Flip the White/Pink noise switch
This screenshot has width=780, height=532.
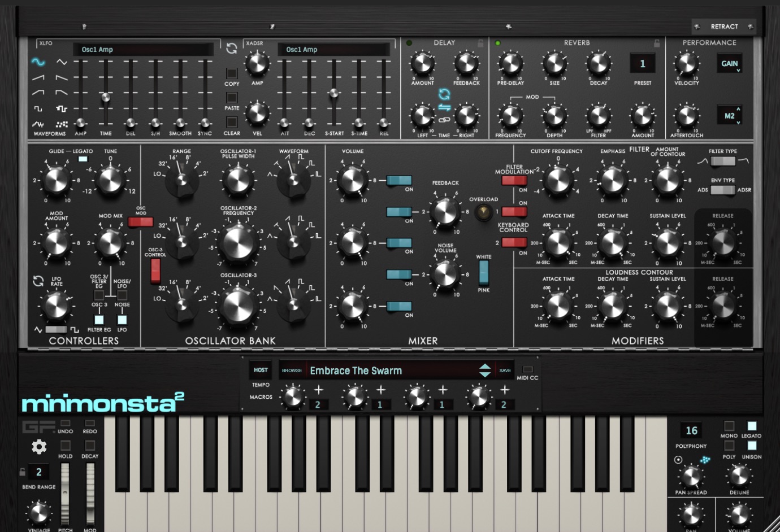point(484,273)
